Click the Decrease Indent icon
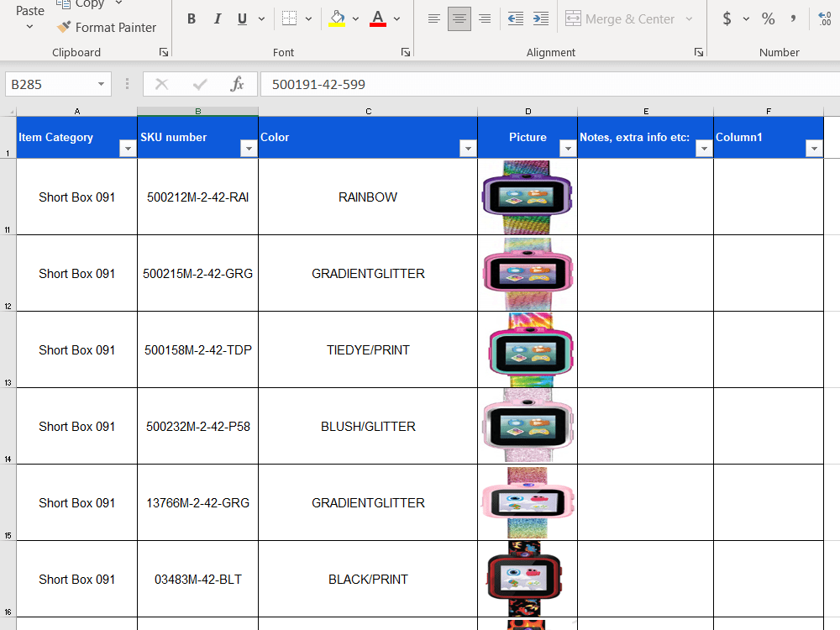Viewport: 840px width, 630px height. [515, 18]
